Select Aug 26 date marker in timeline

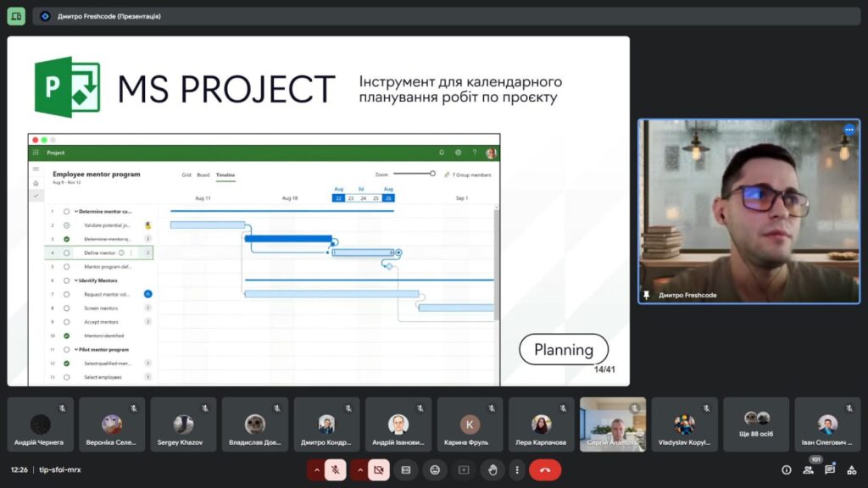tap(388, 198)
